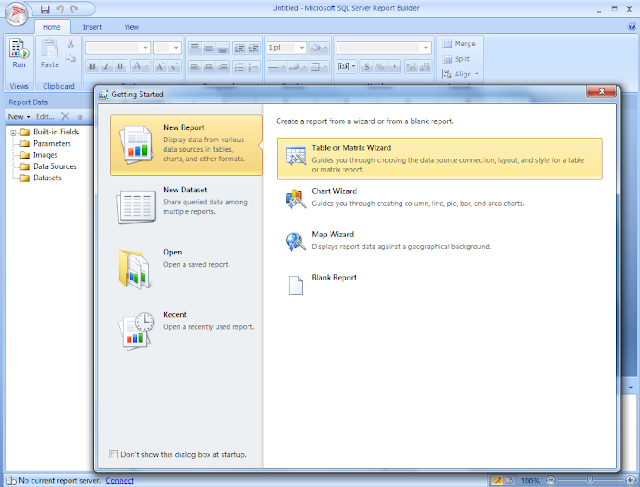Click the percent format icon

(380, 67)
